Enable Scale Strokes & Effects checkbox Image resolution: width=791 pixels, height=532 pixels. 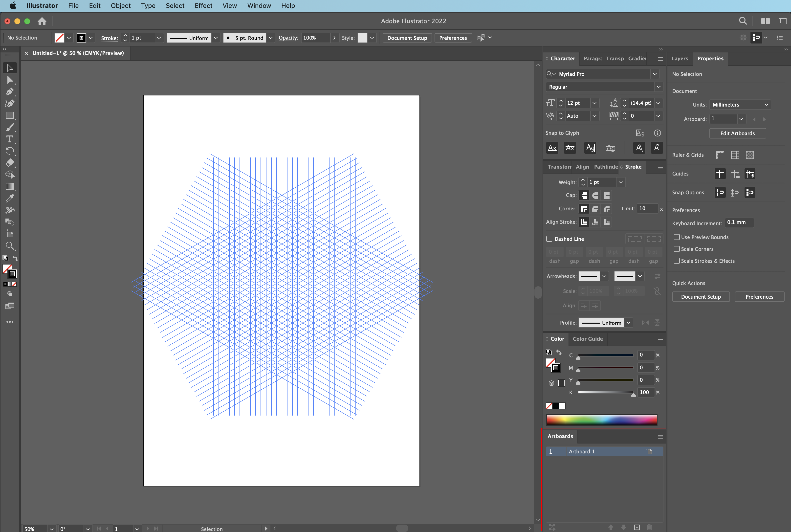click(x=677, y=261)
